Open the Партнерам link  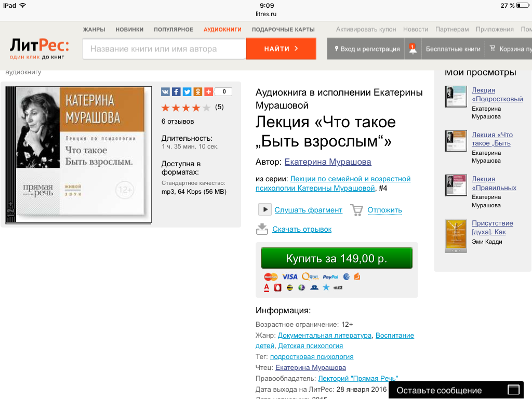point(452,30)
